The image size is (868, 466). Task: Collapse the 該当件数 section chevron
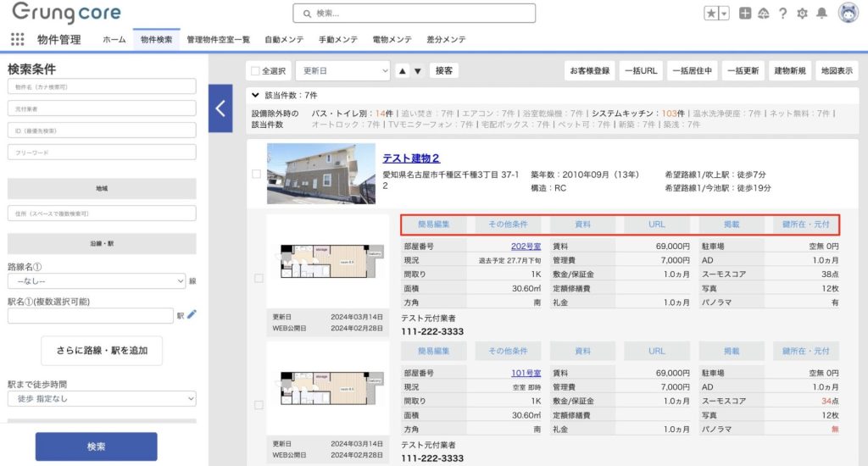coord(255,96)
